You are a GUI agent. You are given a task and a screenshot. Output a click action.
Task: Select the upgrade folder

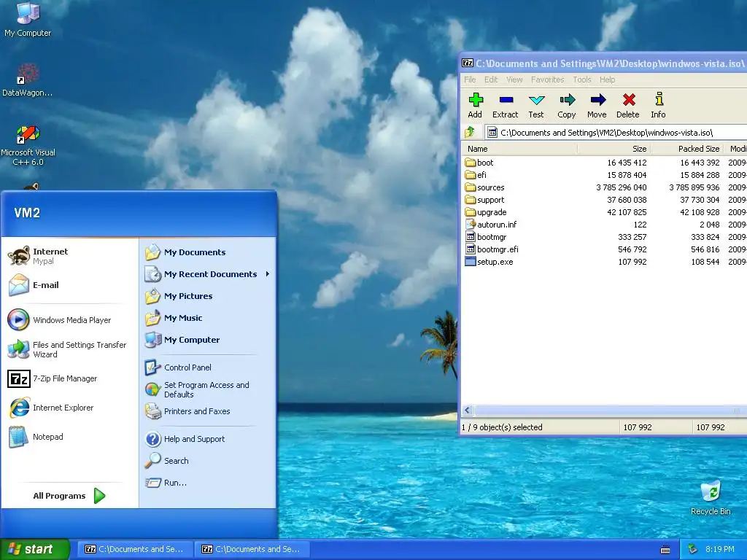pos(485,212)
